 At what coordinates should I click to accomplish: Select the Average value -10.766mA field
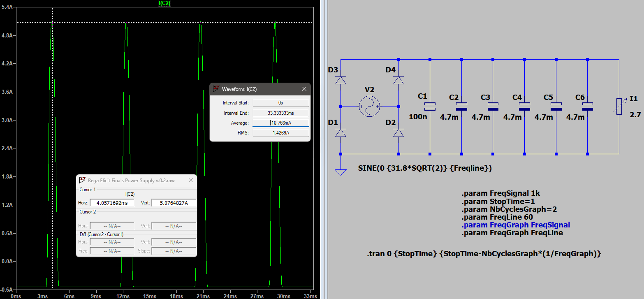(280, 123)
